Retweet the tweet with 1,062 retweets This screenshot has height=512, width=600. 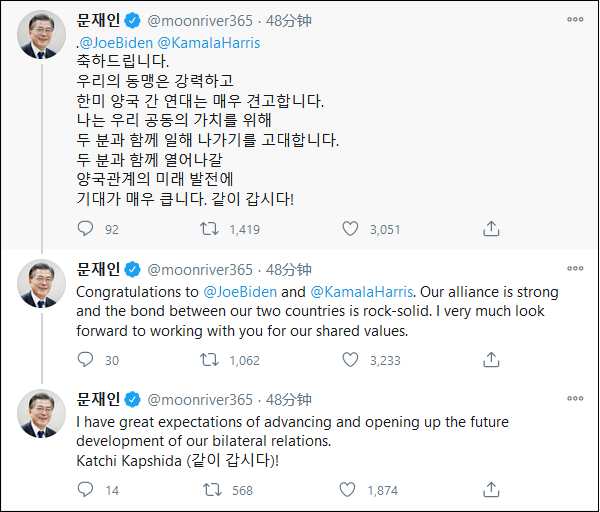(211, 360)
